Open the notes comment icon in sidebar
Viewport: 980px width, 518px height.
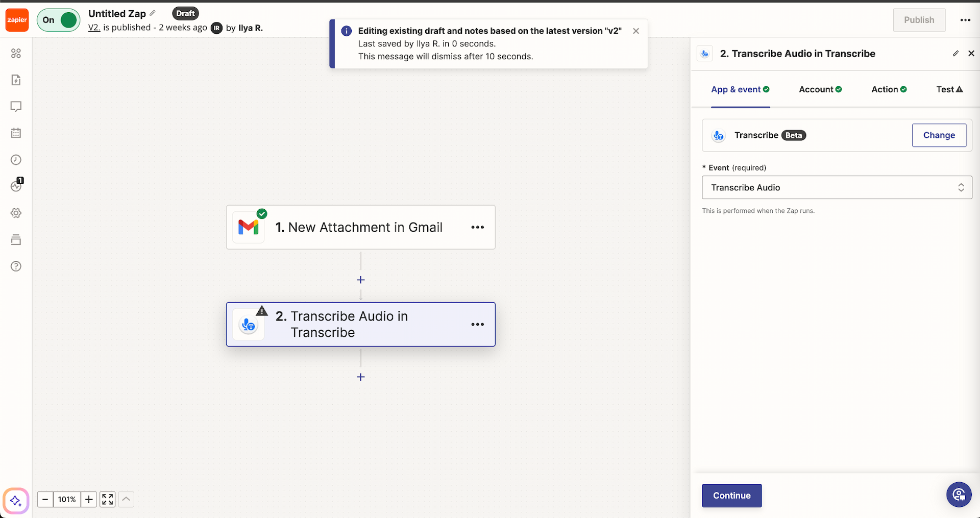click(x=16, y=107)
